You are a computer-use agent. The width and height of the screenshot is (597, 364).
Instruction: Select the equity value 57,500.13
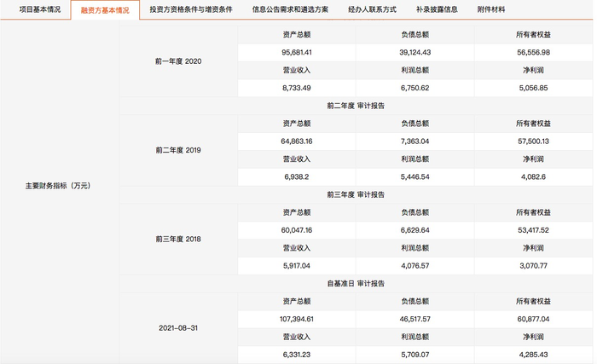pyautogui.click(x=533, y=142)
